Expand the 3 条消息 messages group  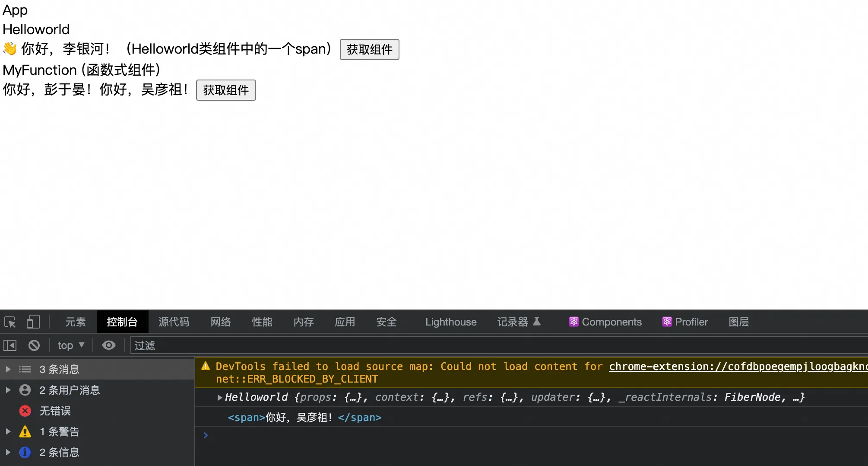tap(8, 369)
